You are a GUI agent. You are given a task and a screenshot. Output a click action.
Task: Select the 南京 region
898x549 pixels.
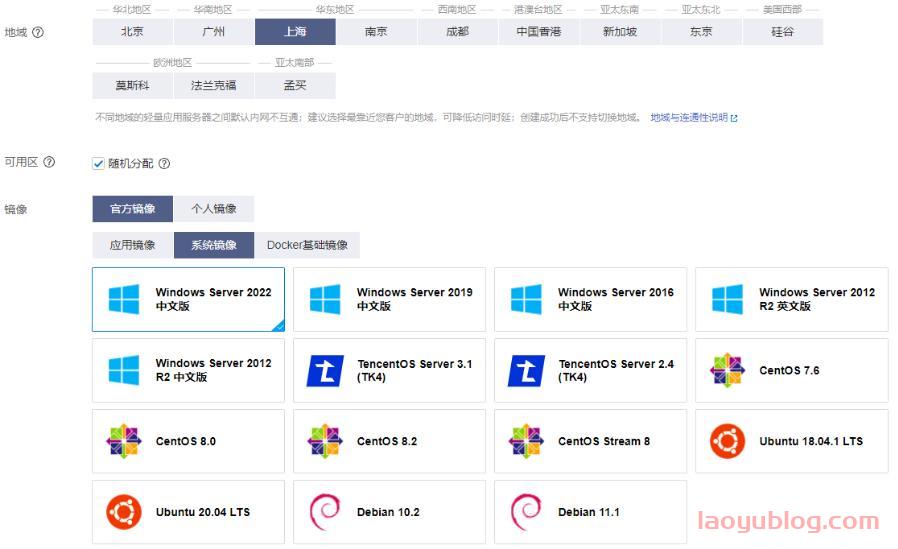376,31
